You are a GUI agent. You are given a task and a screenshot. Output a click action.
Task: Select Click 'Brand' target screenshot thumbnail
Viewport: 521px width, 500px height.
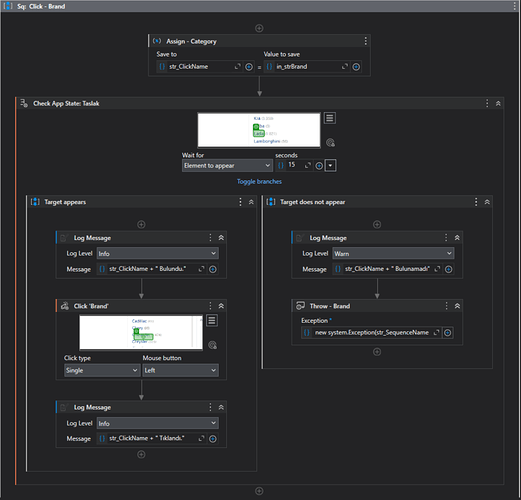141,332
